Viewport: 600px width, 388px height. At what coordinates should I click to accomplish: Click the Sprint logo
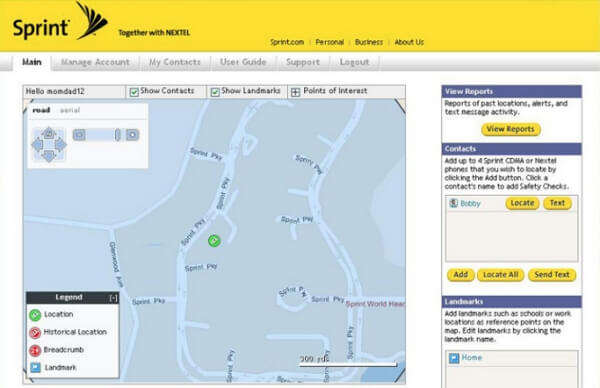click(x=60, y=22)
